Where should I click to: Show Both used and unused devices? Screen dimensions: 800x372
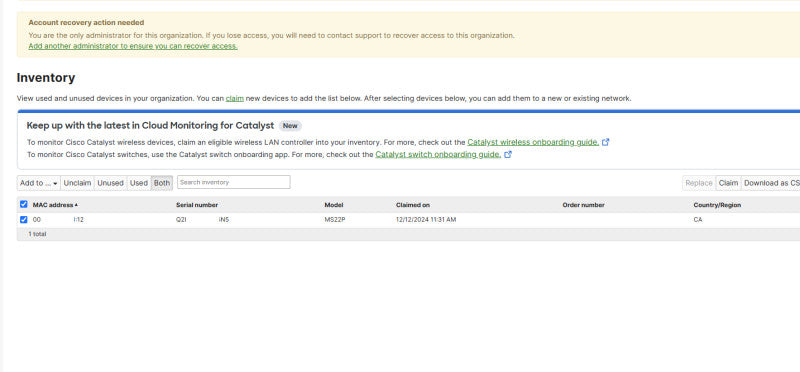pyautogui.click(x=162, y=183)
